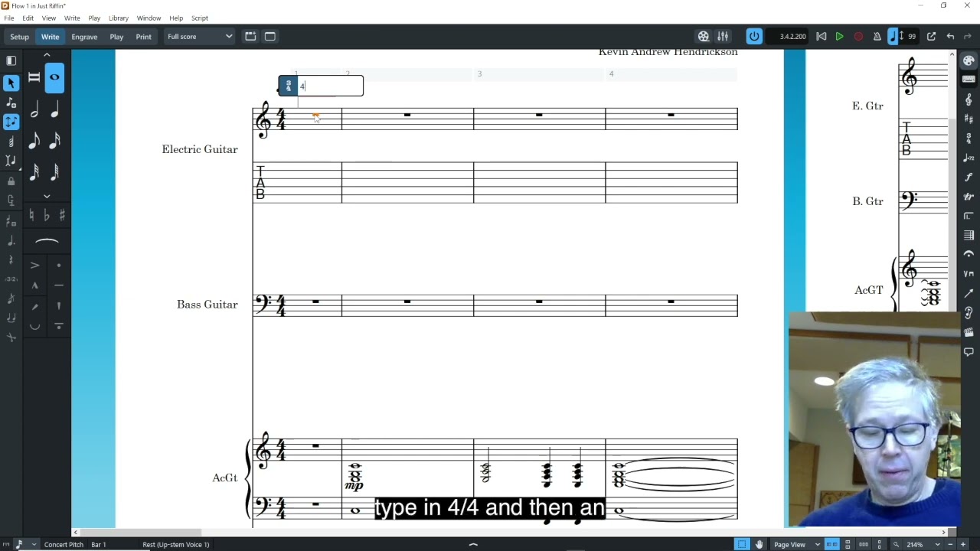Switch to Engrave mode
Viewport: 980px width, 551px height.
point(84,36)
